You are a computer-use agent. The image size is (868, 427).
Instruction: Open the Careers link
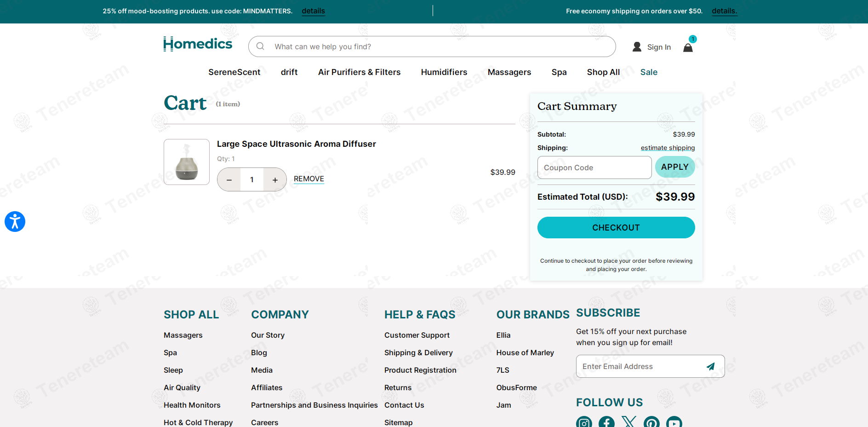[264, 422]
